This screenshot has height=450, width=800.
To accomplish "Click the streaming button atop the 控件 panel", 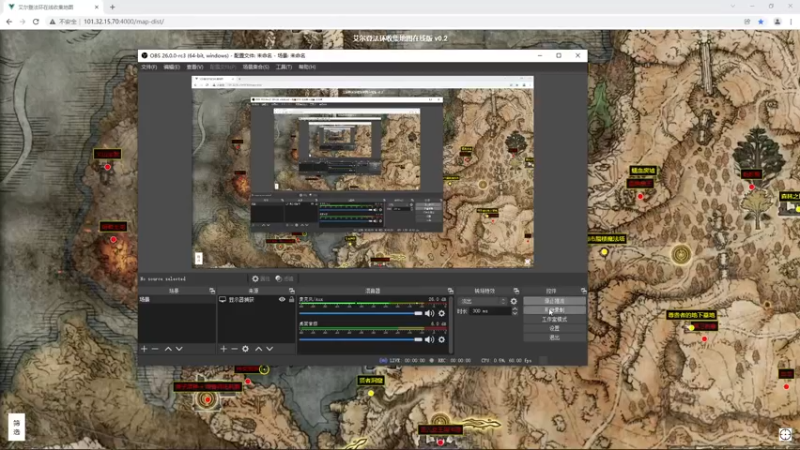I will pos(554,301).
